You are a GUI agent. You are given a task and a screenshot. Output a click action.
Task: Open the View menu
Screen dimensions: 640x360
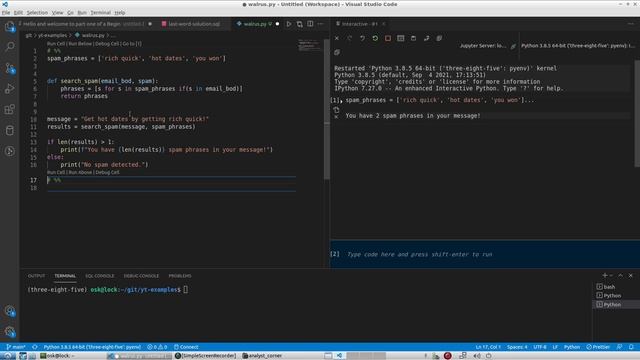click(x=58, y=13)
